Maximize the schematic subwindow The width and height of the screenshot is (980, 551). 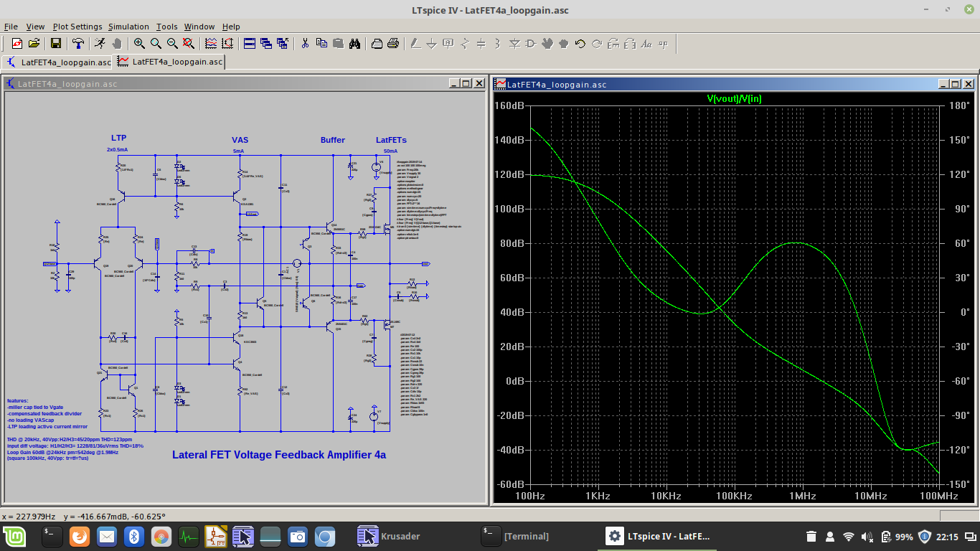[x=466, y=83]
